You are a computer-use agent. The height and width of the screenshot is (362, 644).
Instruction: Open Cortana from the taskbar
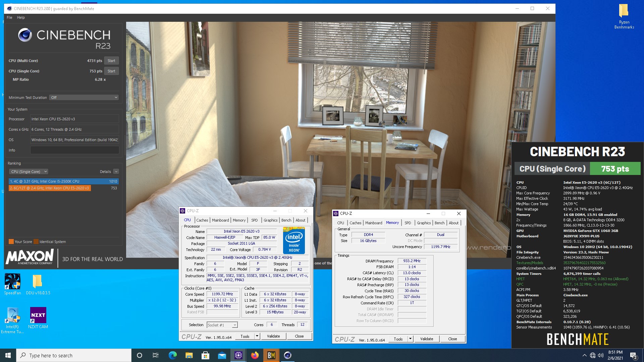tap(140, 355)
